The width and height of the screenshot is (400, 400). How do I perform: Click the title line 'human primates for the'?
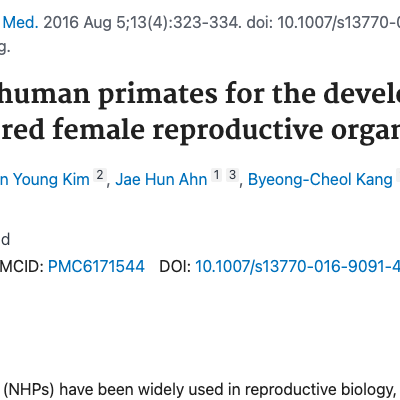(x=157, y=94)
